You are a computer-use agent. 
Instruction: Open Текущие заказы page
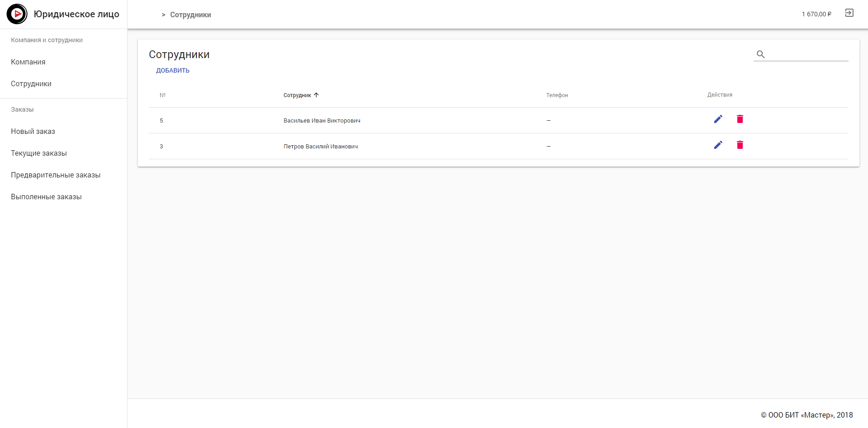pos(39,153)
